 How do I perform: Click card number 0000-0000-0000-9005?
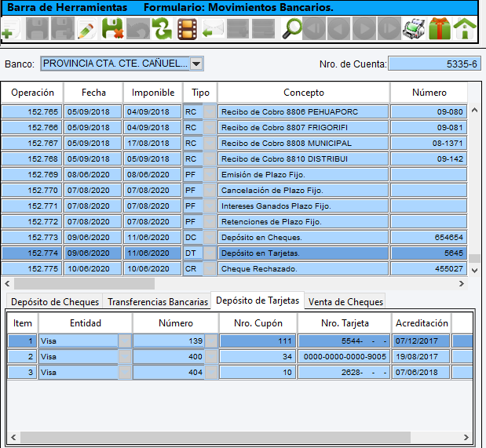click(345, 357)
